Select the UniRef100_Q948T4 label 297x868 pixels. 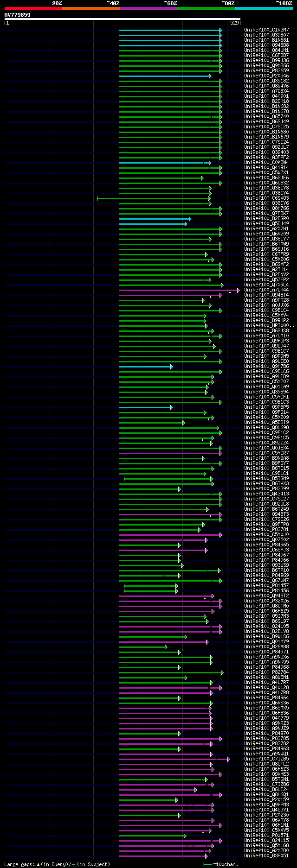pos(266,295)
